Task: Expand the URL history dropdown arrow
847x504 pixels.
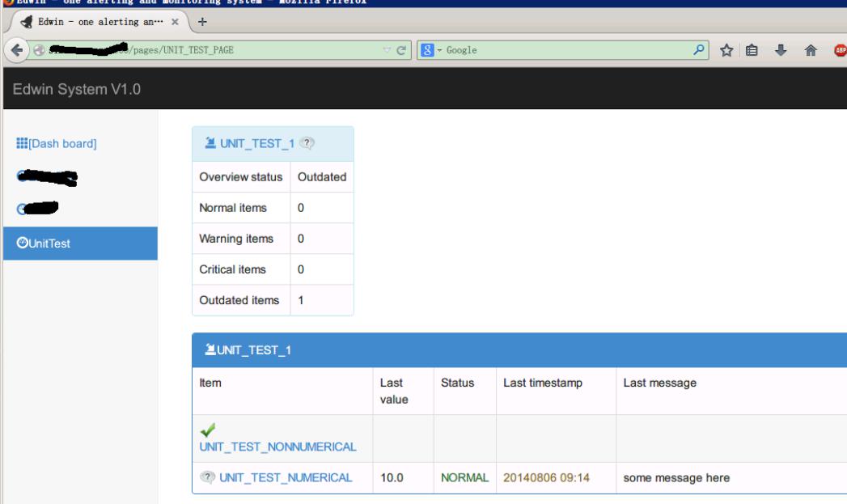Action: tap(388, 51)
